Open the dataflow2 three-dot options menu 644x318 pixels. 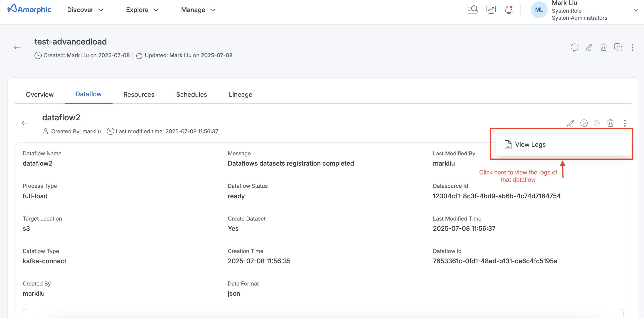pyautogui.click(x=625, y=123)
